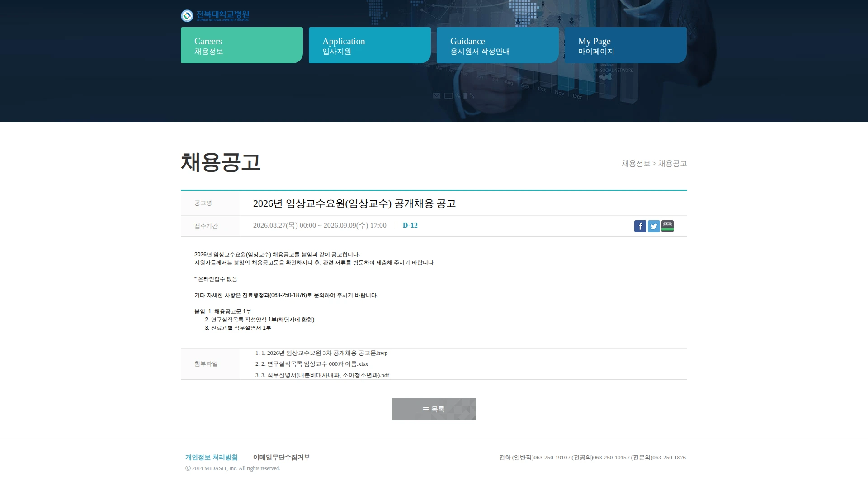Return to the list with 목록 button
The image size is (868, 486).
(434, 409)
